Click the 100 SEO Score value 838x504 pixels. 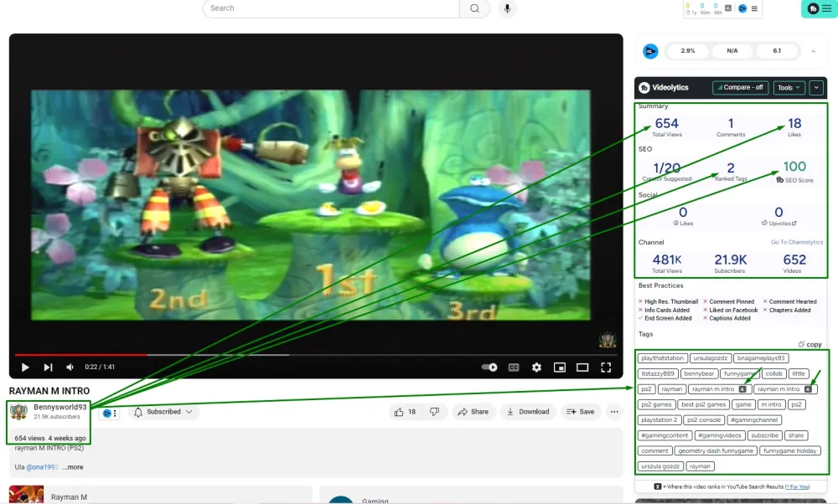794,167
